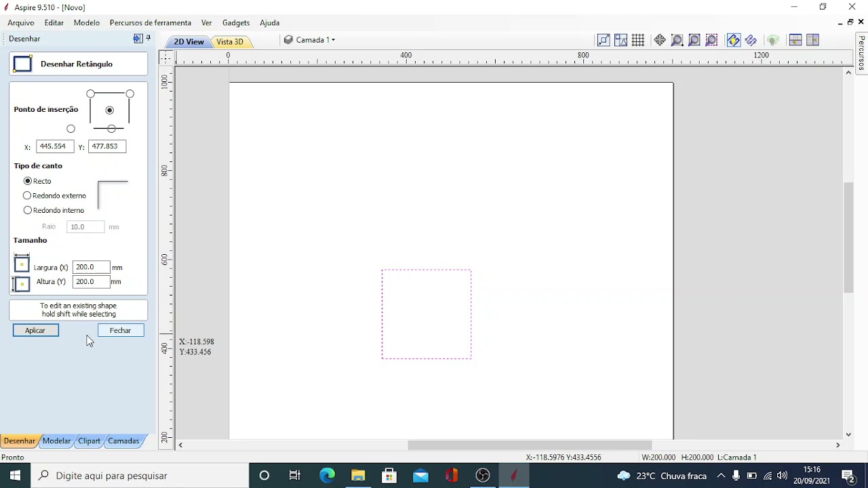Viewport: 868px width, 488px height.
Task: Click the zoom to material magnifier icon
Action: 694,41
